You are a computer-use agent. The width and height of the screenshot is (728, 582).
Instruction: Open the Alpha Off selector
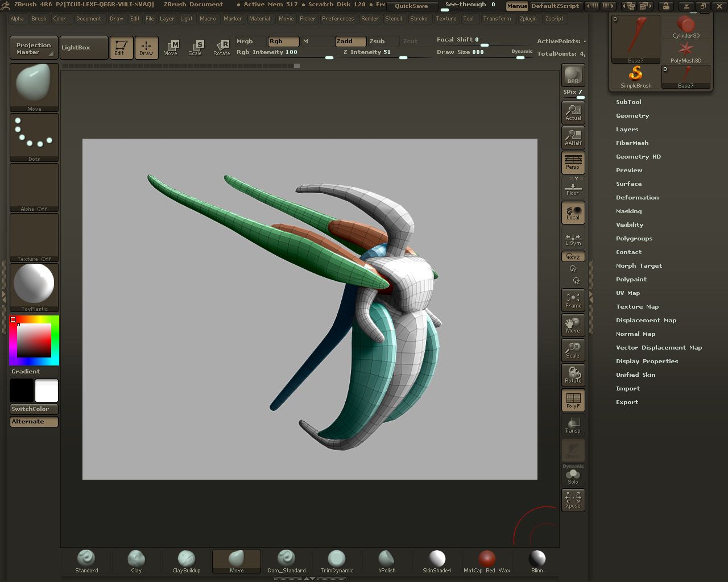pyautogui.click(x=34, y=188)
